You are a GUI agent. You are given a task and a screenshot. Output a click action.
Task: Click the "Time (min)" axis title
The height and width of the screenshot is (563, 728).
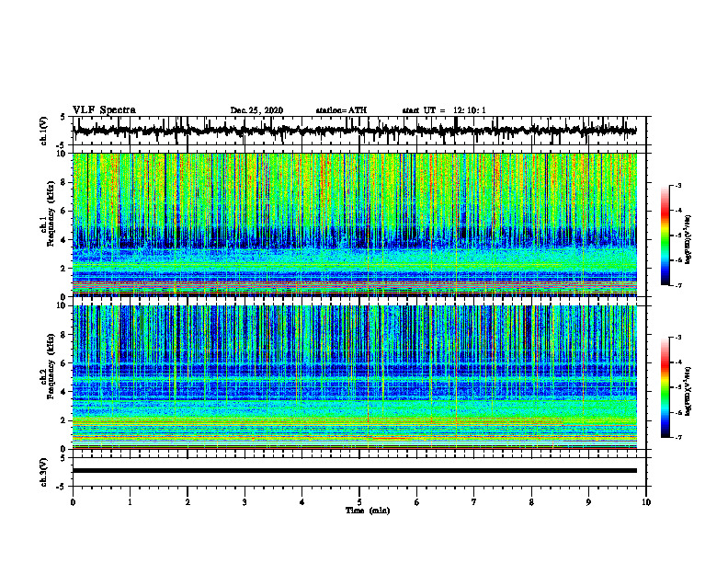tap(368, 511)
